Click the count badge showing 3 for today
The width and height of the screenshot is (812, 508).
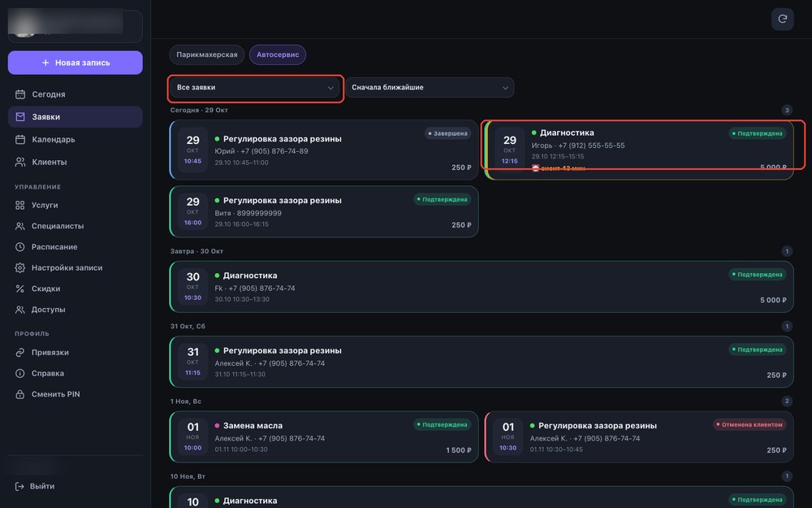[787, 111]
